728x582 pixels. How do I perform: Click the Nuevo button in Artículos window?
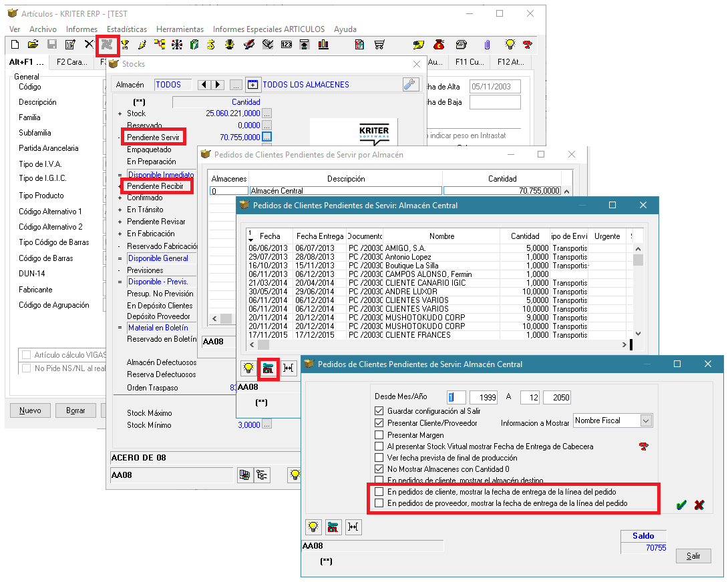pos(30,410)
